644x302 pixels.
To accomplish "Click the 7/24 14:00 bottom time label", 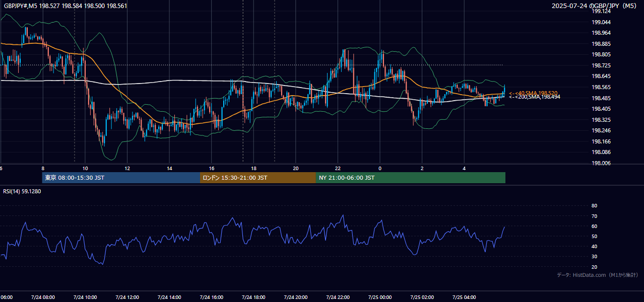I will click(169, 297).
